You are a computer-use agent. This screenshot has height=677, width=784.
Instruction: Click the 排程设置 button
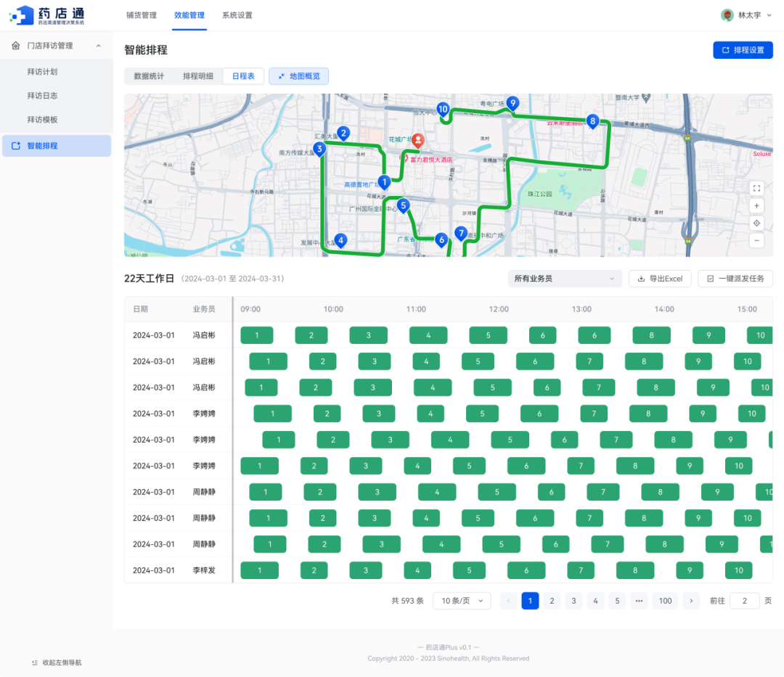743,50
